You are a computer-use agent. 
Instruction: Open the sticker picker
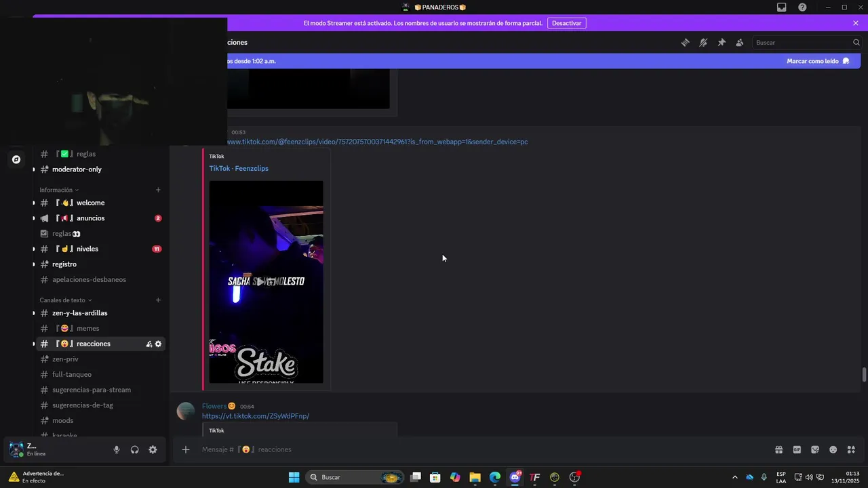[815, 449]
